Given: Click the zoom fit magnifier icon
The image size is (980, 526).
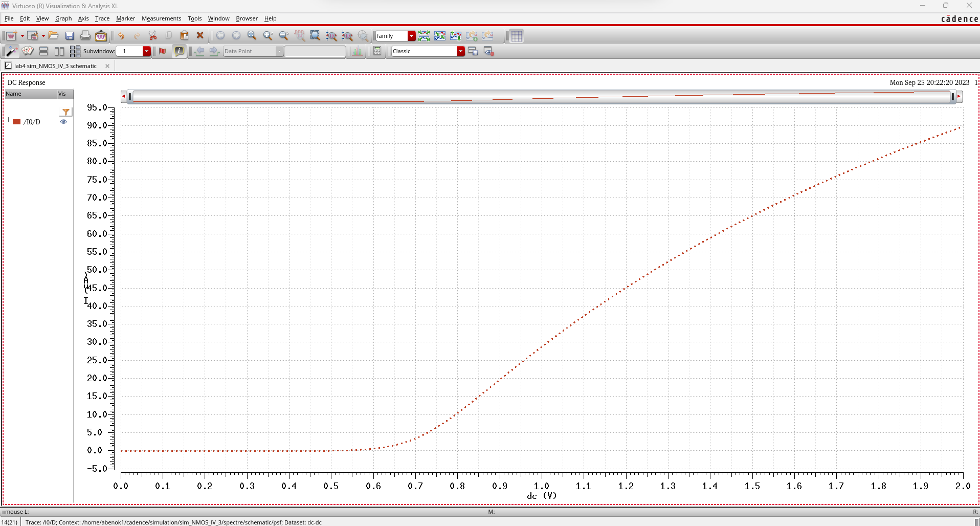Looking at the screenshot, I should (x=252, y=36).
